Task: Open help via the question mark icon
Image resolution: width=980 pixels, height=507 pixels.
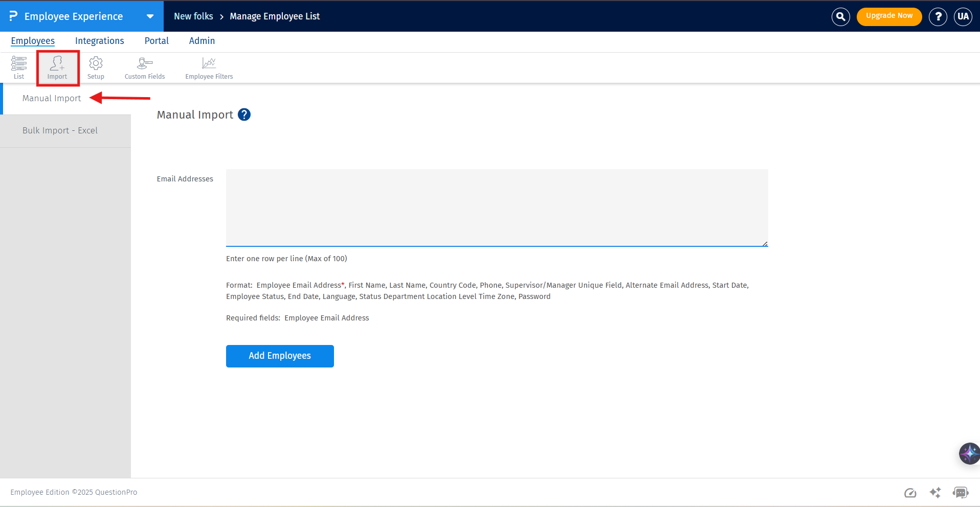Action: (x=938, y=16)
